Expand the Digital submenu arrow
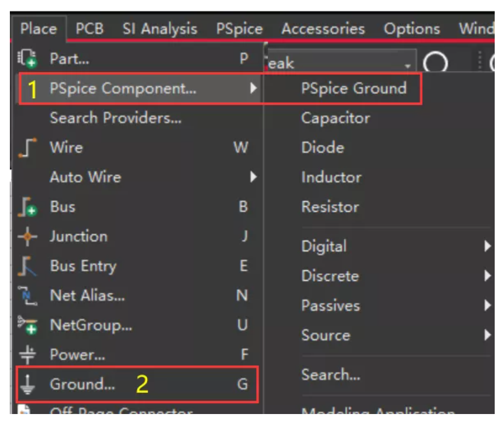The height and width of the screenshot is (425, 504). (487, 246)
